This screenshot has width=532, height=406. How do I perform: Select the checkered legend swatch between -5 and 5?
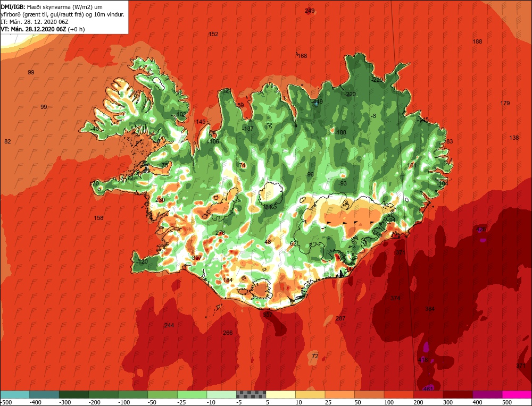click(x=251, y=394)
